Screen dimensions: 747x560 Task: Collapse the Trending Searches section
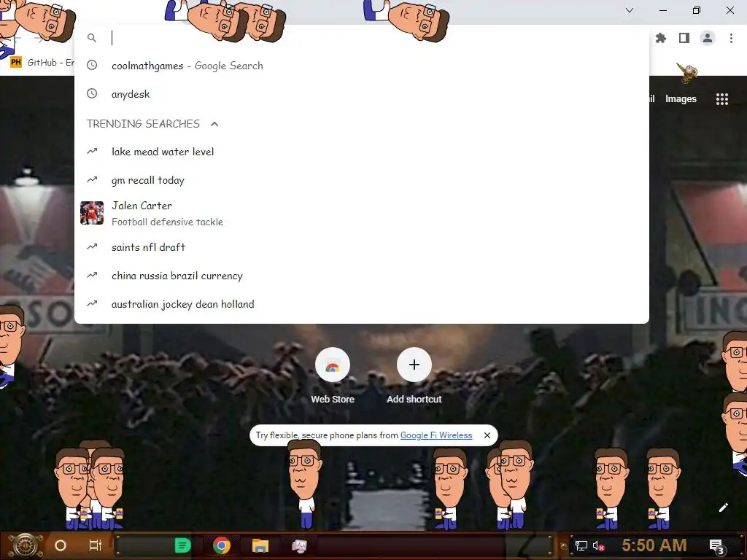coord(214,124)
